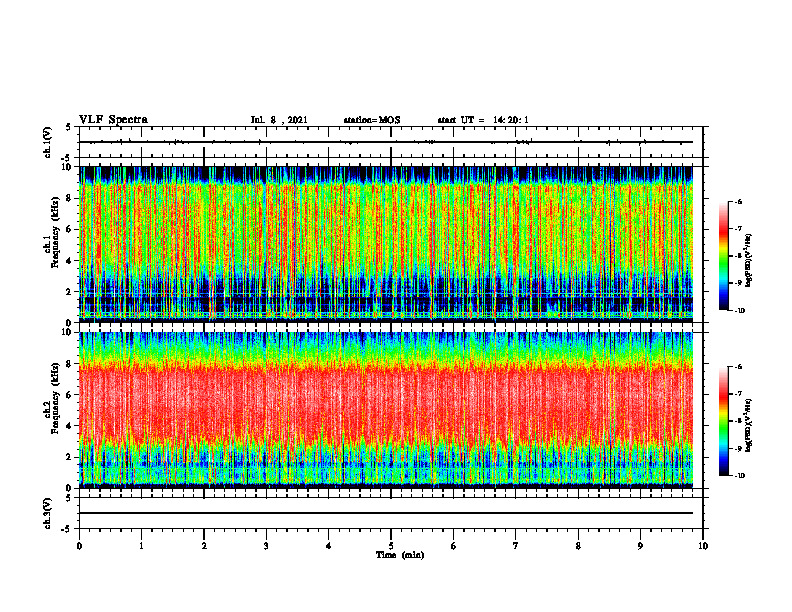Click the time axis tick label "5"

pyautogui.click(x=391, y=546)
